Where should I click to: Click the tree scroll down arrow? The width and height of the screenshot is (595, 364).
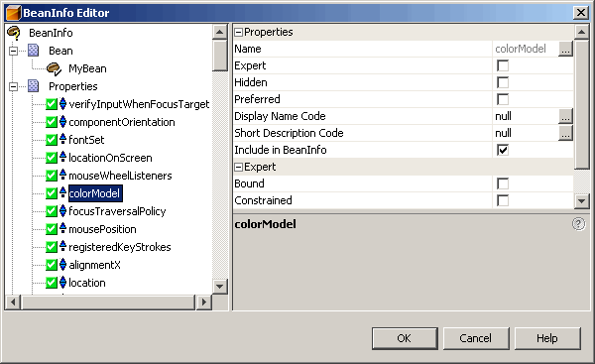pos(220,287)
